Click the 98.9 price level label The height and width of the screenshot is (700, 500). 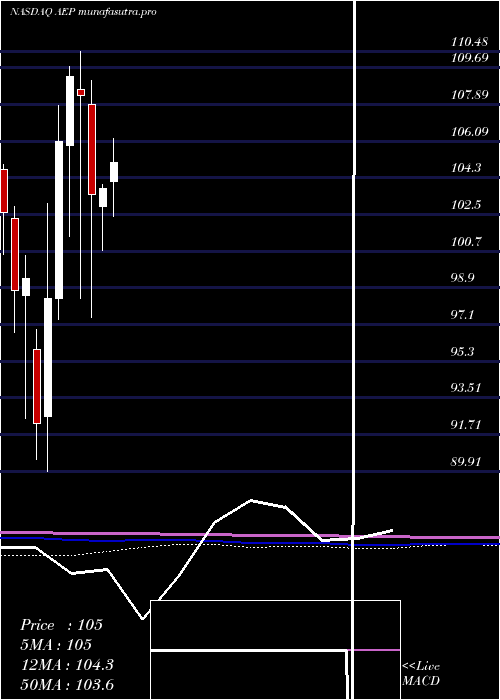pyautogui.click(x=462, y=278)
